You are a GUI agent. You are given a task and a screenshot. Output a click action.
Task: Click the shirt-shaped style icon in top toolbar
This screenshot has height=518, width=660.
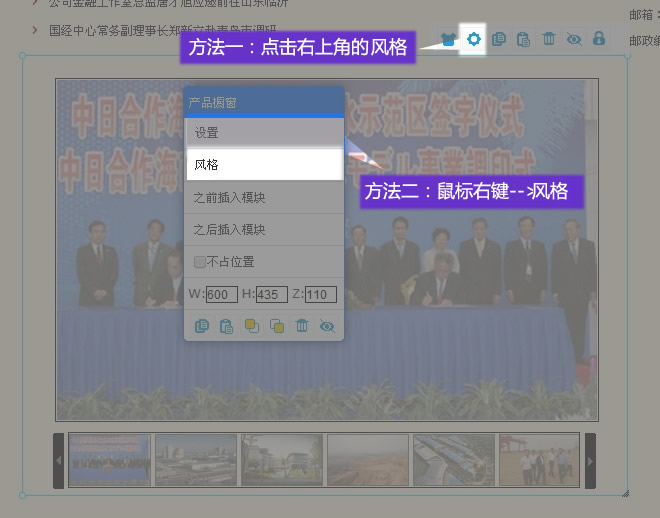click(x=449, y=40)
